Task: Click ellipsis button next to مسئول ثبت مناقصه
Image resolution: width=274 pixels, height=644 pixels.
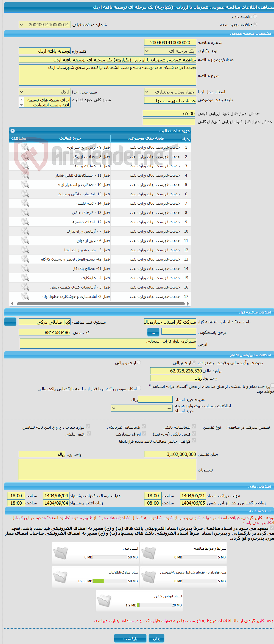Action: (x=10, y=322)
